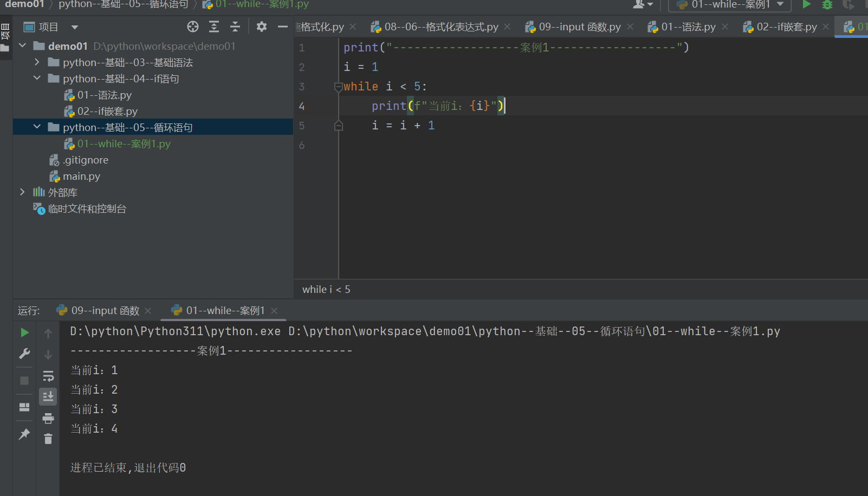Close the 08--06--格式化表达式.py editor tab
This screenshot has width=868, height=496.
coord(507,27)
